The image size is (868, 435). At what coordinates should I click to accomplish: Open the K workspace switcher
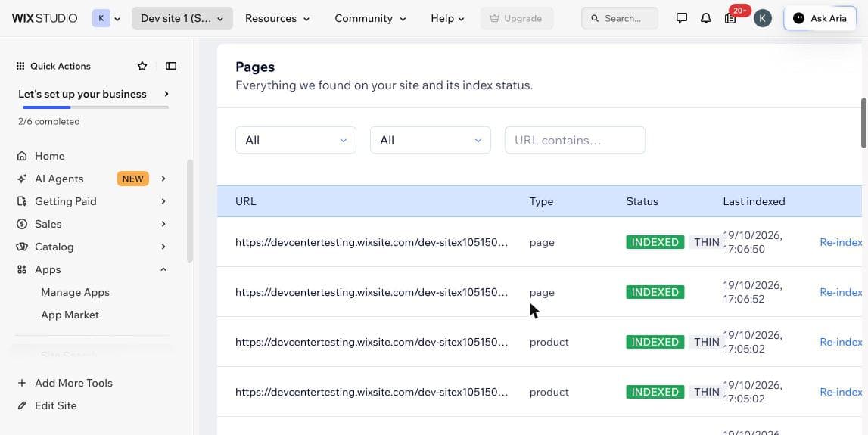pyautogui.click(x=107, y=18)
